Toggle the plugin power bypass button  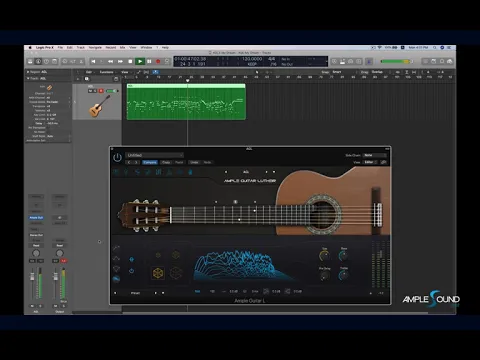click(117, 157)
